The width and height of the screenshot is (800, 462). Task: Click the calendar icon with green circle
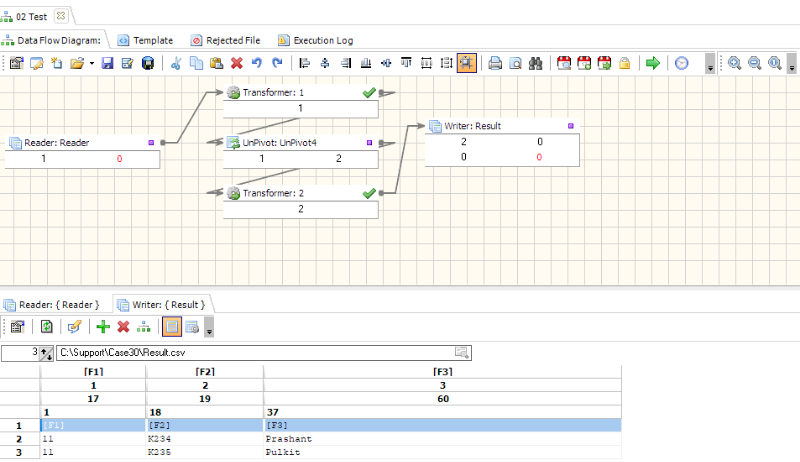tap(584, 63)
